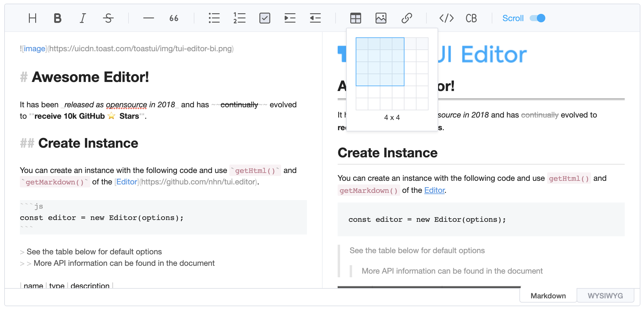Open the Editor link in preview
The width and height of the screenshot is (644, 311).
tap(434, 190)
